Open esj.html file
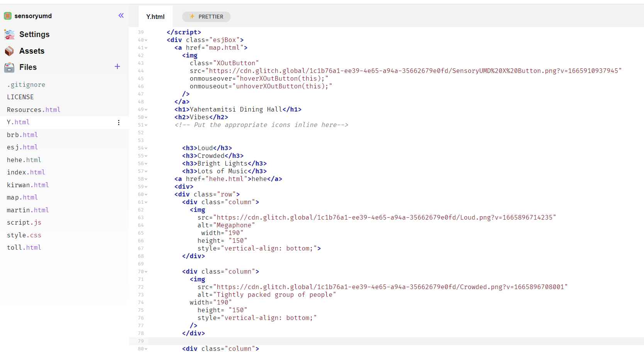644x352 pixels. point(22,147)
